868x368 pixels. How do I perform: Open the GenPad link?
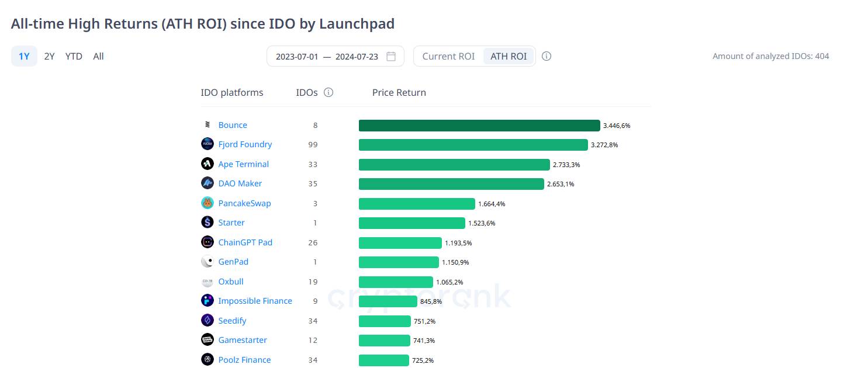[x=233, y=262]
